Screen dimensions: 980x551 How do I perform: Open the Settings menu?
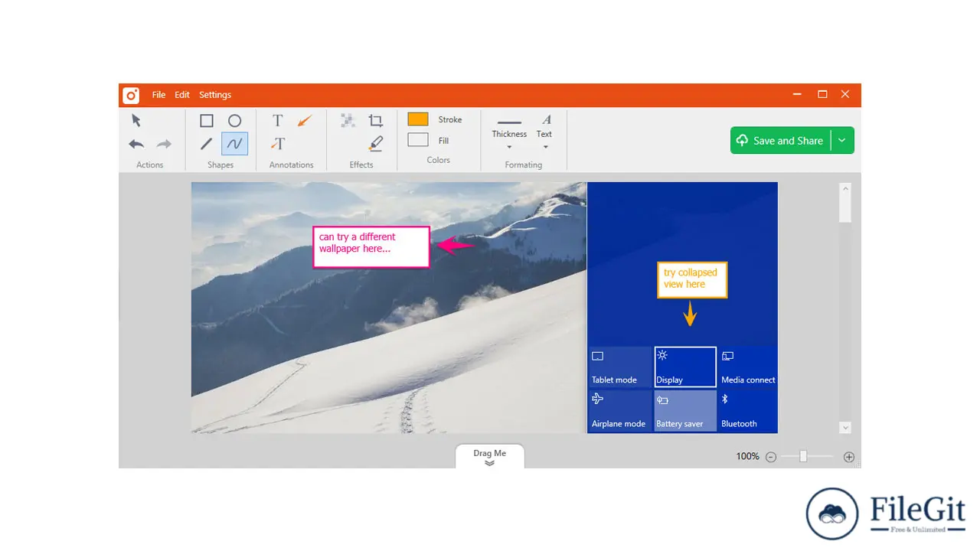215,95
